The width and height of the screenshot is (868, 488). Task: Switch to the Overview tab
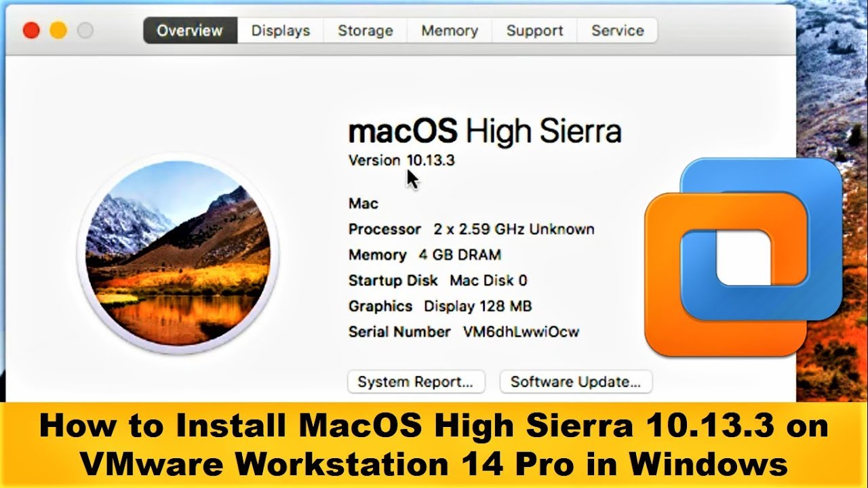190,30
